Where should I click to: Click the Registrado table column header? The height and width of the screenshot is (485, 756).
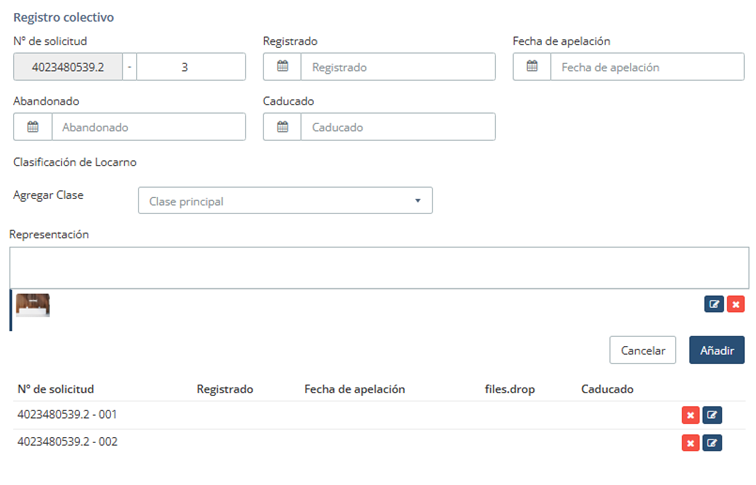[x=225, y=389]
